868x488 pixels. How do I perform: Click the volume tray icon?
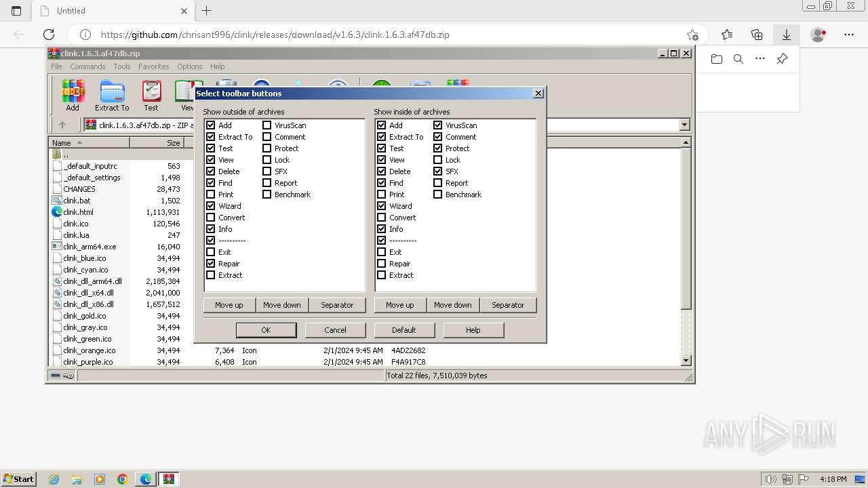770,479
